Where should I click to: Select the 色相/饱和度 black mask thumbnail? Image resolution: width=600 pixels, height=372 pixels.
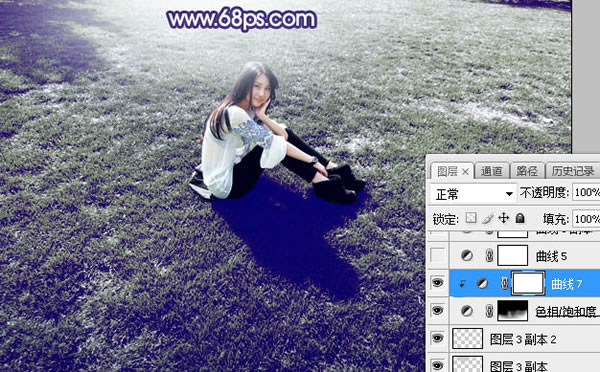512,310
